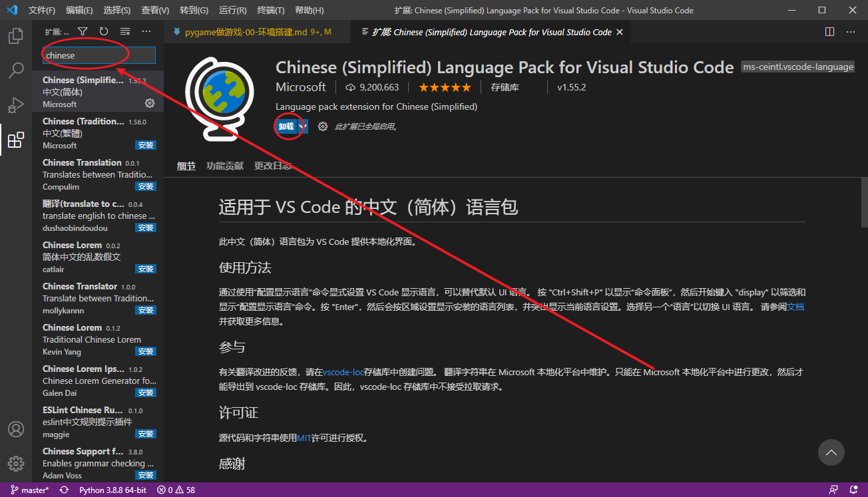Open the 终端(T) menu
Screen dimensions: 868x497
(270, 10)
